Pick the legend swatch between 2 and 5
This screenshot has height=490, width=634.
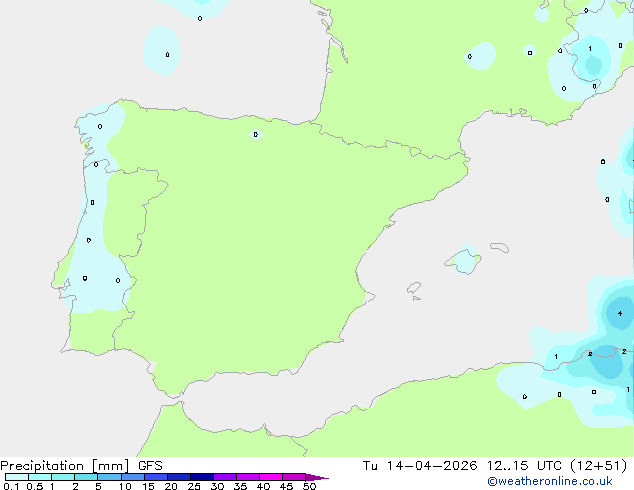tap(86, 477)
